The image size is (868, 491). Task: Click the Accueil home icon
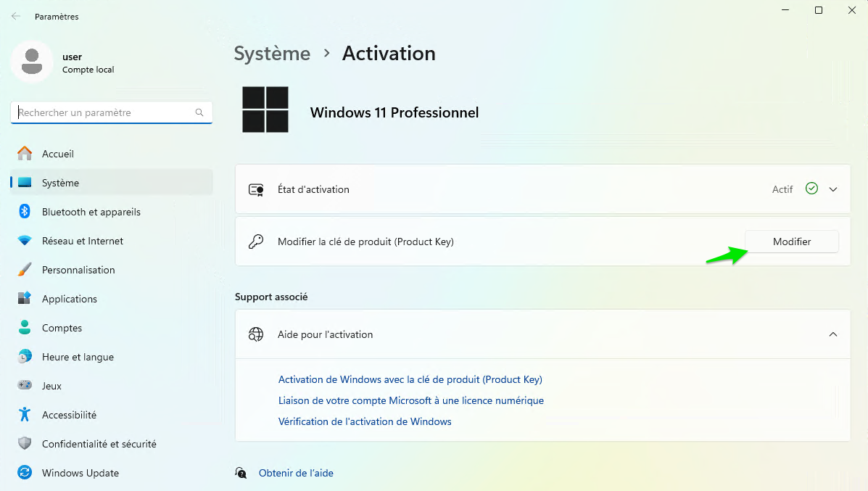(x=25, y=153)
